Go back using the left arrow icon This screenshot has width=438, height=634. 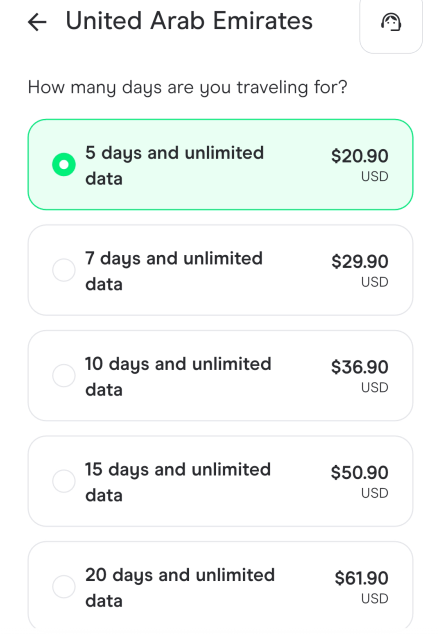click(37, 22)
